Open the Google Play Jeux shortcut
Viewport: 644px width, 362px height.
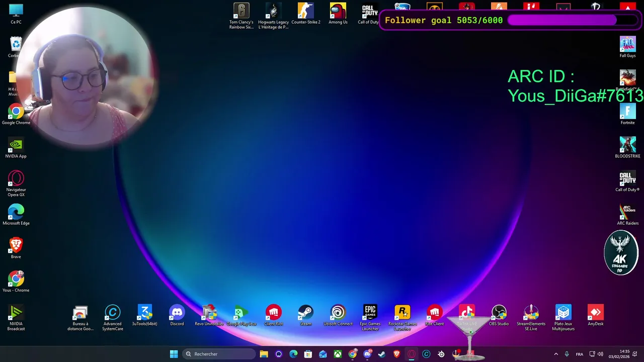coord(242,316)
